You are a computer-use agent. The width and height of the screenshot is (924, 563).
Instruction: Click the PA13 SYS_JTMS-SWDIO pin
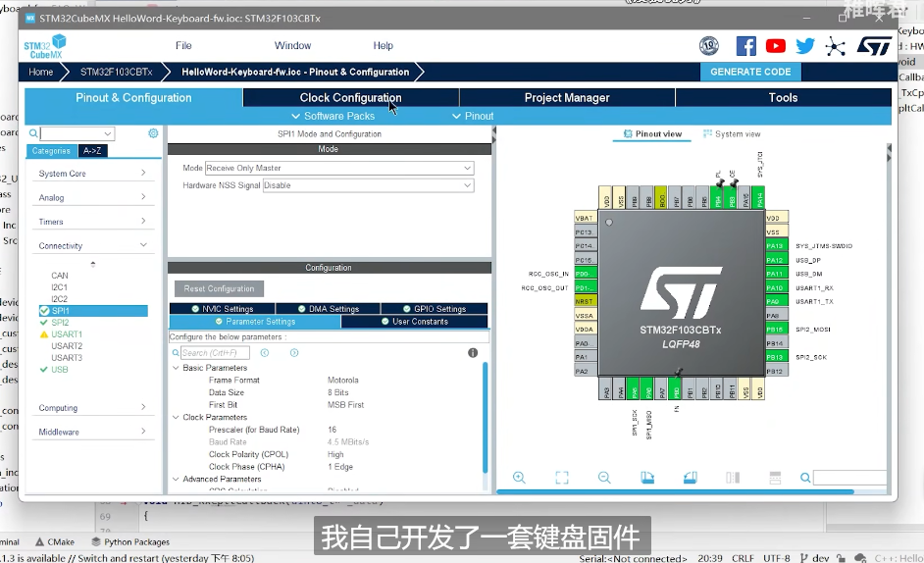(777, 246)
